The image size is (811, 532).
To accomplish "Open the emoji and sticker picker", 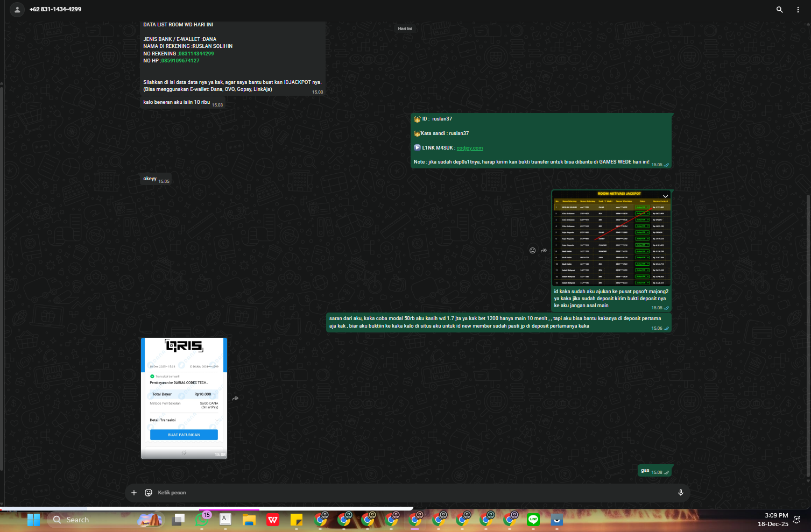I will click(x=149, y=493).
